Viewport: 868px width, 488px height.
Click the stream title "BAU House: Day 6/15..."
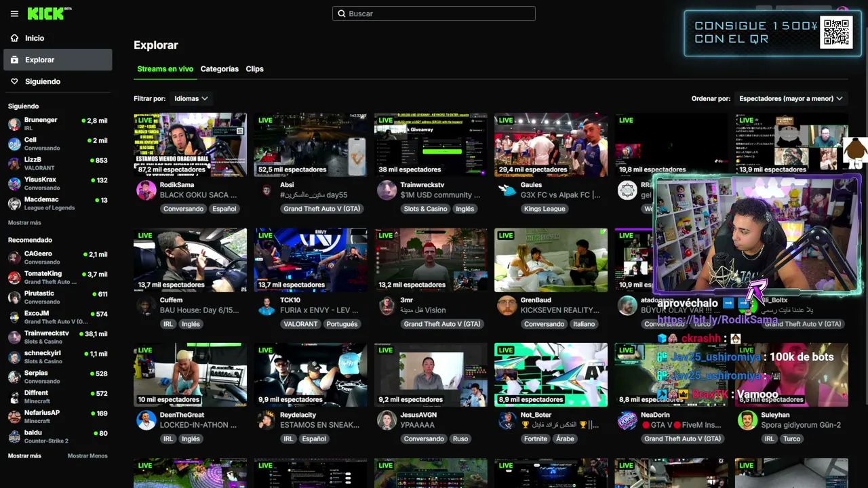click(199, 310)
